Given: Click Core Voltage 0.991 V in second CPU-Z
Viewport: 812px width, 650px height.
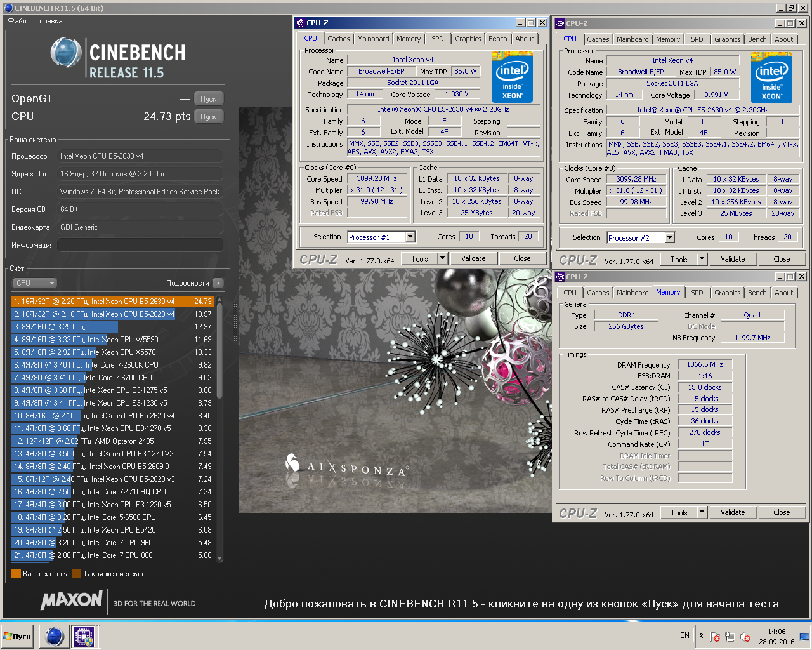Looking at the screenshot, I should click(716, 95).
